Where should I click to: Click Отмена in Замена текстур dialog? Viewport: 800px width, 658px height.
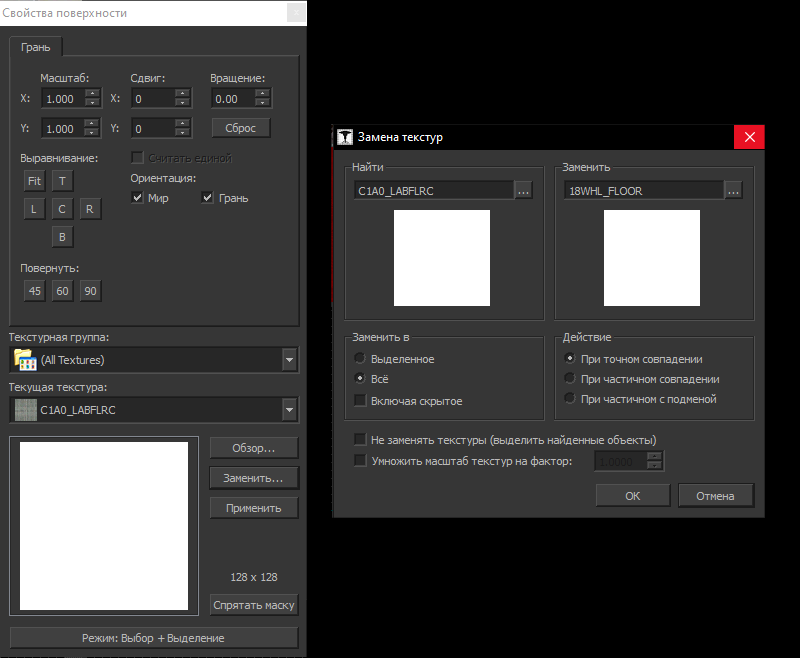pos(715,496)
